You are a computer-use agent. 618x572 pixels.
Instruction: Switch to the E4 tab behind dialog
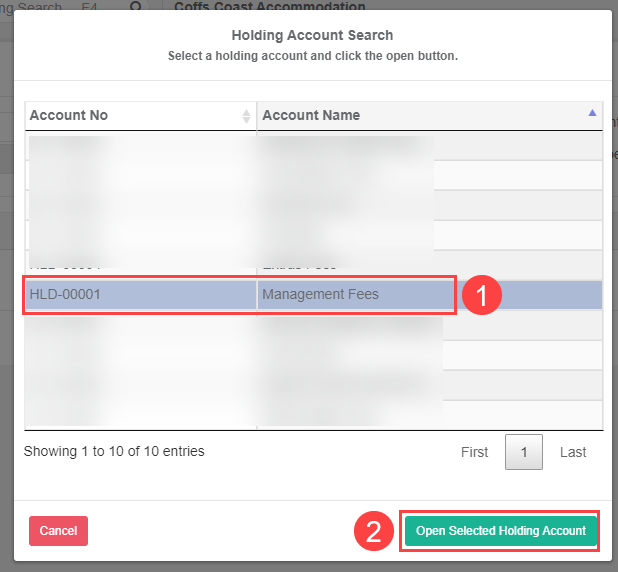89,7
